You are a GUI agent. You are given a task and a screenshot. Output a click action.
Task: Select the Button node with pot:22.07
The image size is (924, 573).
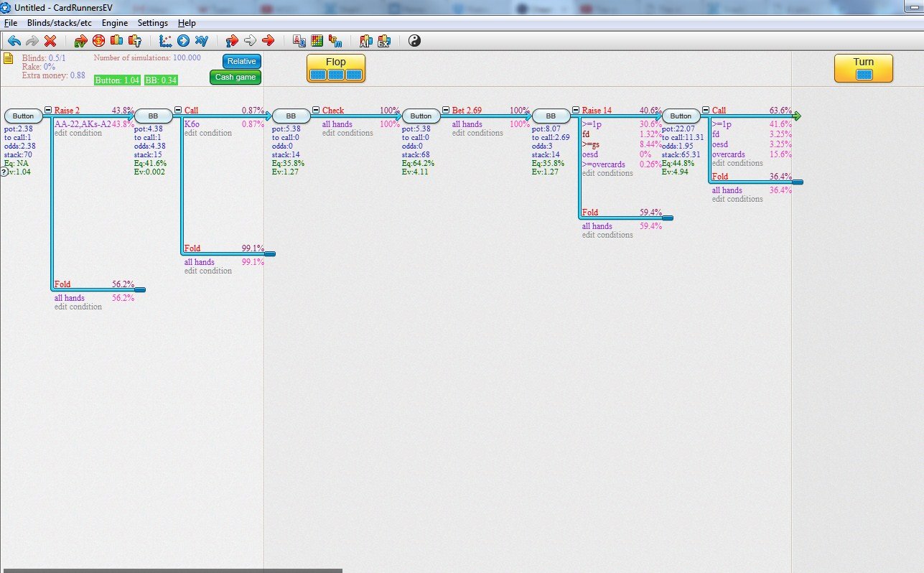(681, 116)
